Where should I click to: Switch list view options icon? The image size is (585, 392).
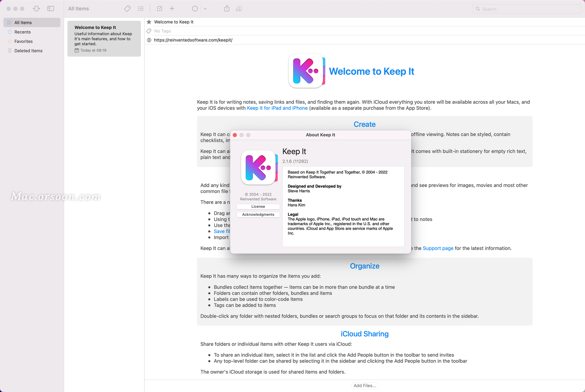[140, 9]
